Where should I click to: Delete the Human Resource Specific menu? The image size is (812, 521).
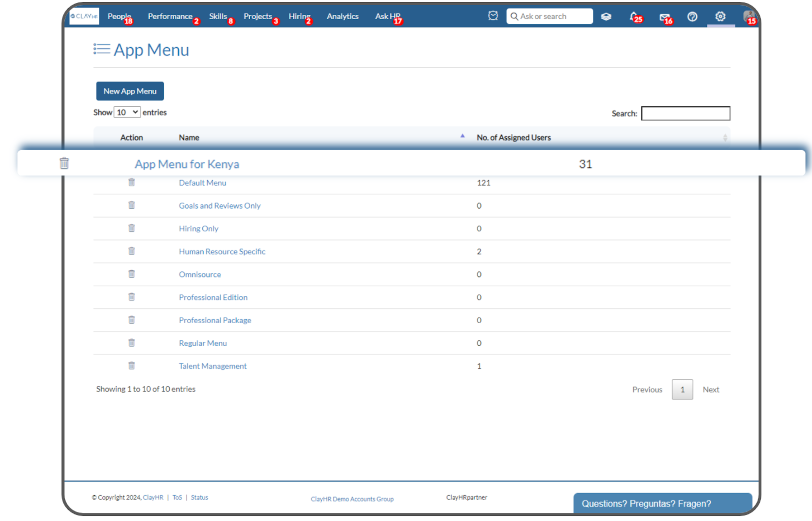tap(131, 251)
